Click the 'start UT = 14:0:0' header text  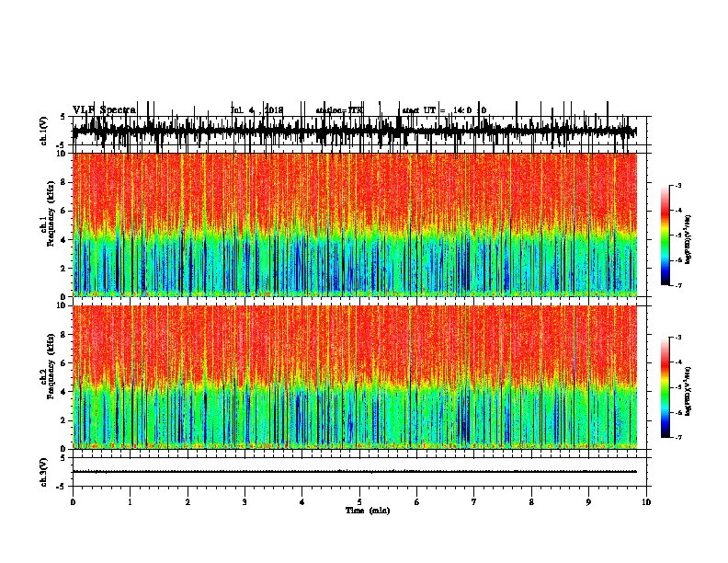click(x=444, y=110)
